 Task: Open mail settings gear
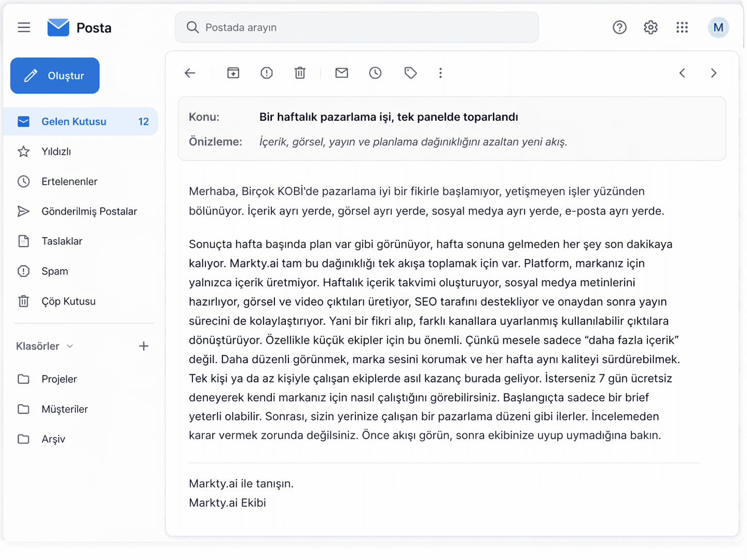(650, 27)
